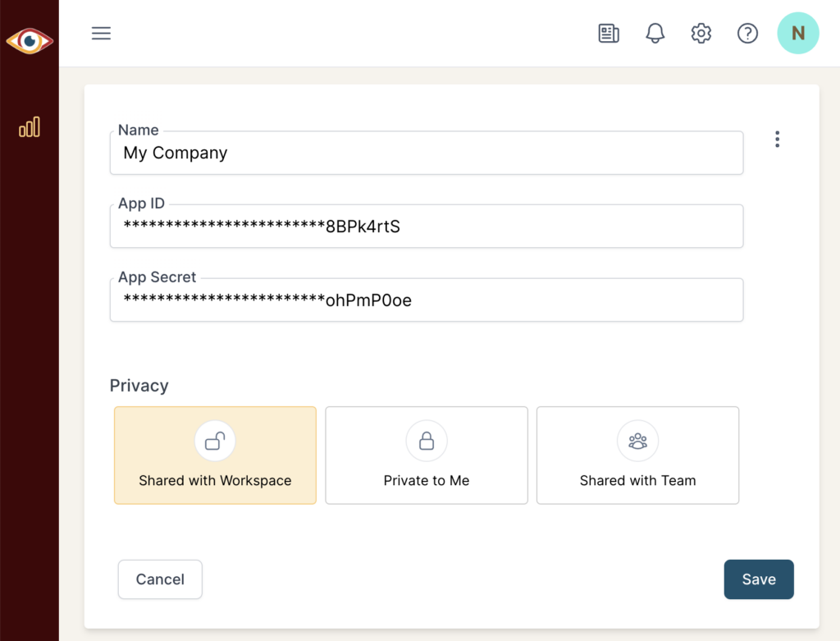Open the hamburger navigation menu
The width and height of the screenshot is (840, 641).
[x=101, y=33]
